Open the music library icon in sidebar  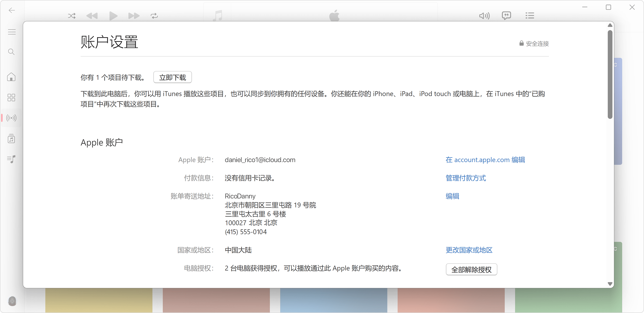[11, 139]
